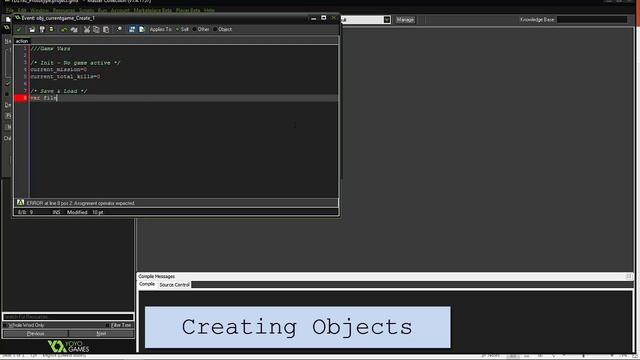
Task: Click the '10 pt' font size status
Action: tap(98, 212)
